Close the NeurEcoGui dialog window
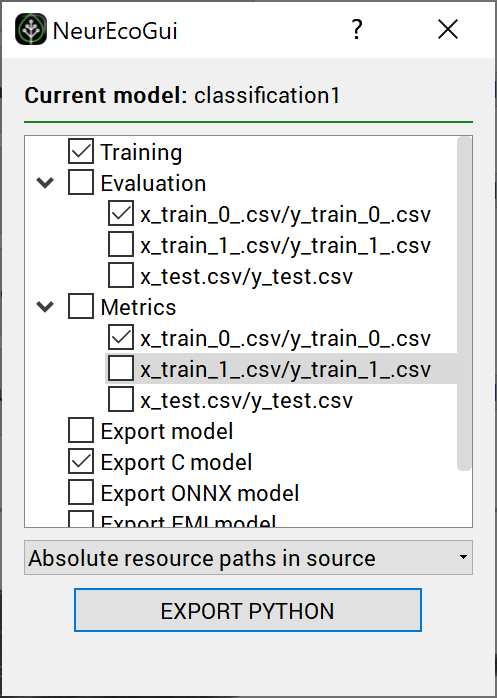This screenshot has height=698, width=497. [448, 30]
